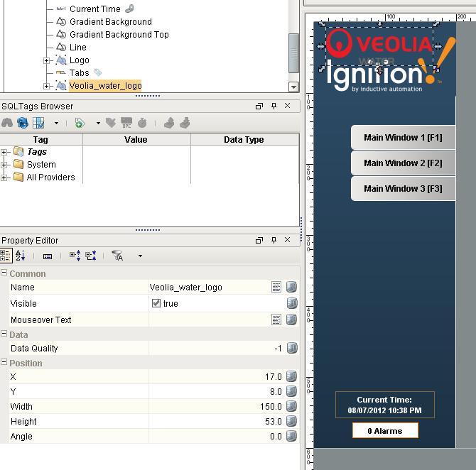Float the Property Editor panel

[259, 240]
